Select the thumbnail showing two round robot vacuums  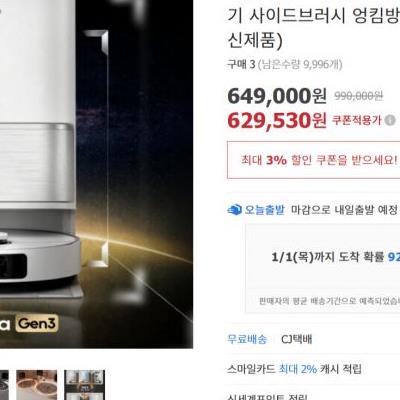[36, 385]
